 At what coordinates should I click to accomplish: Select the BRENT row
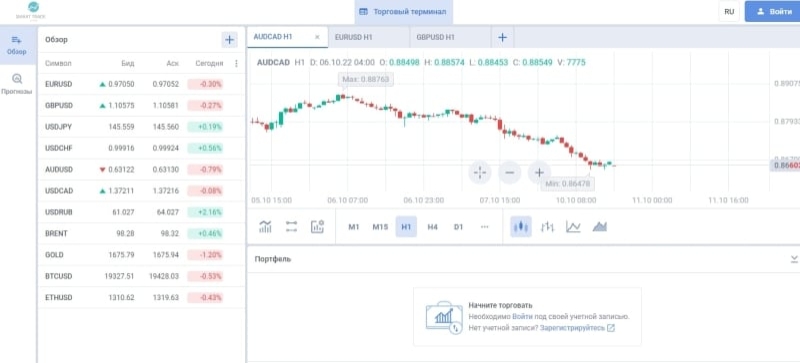pos(141,233)
